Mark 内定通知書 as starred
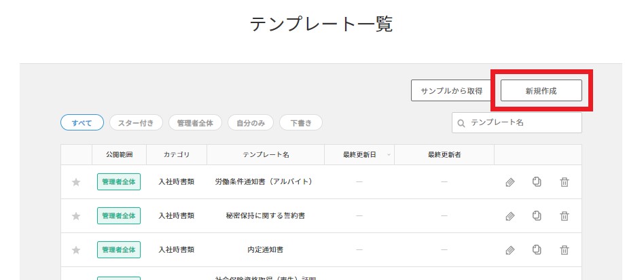The width and height of the screenshot is (644, 280). coord(76,250)
